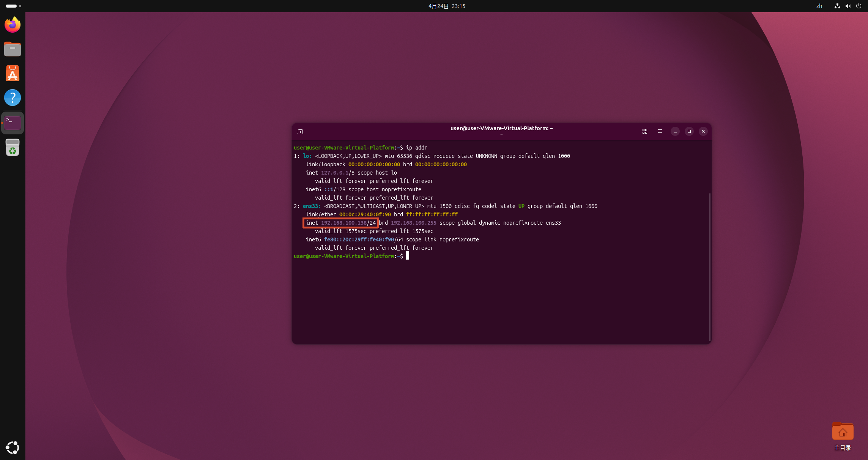Click the Terminal icon in dock
Viewport: 868px width, 460px height.
(x=13, y=123)
